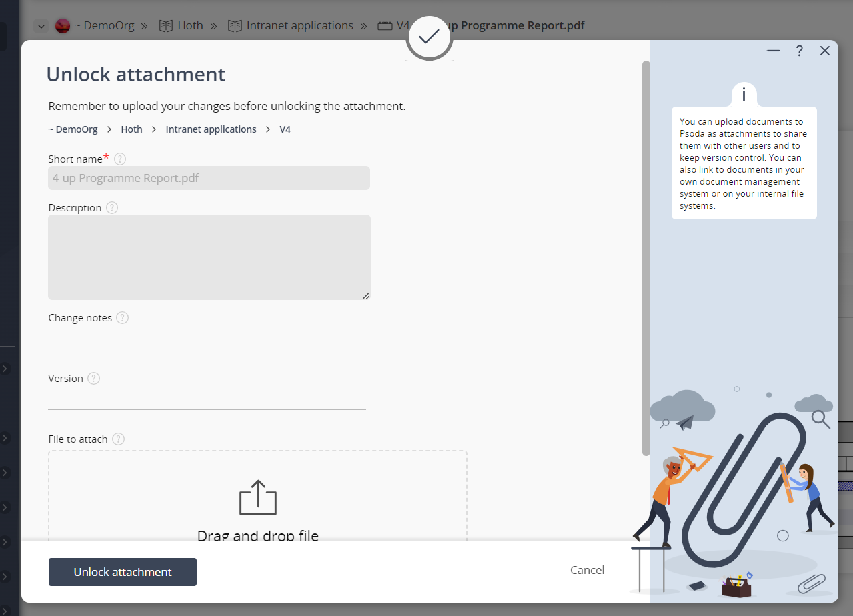Click into the Change notes field
The height and width of the screenshot is (616, 853).
coord(260,339)
